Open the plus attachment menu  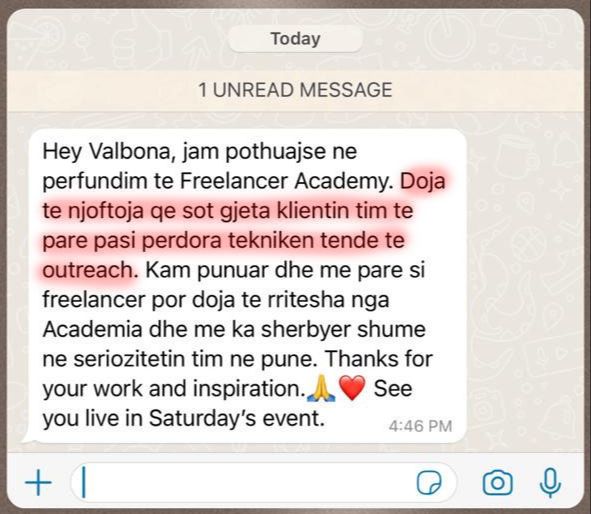(x=38, y=482)
